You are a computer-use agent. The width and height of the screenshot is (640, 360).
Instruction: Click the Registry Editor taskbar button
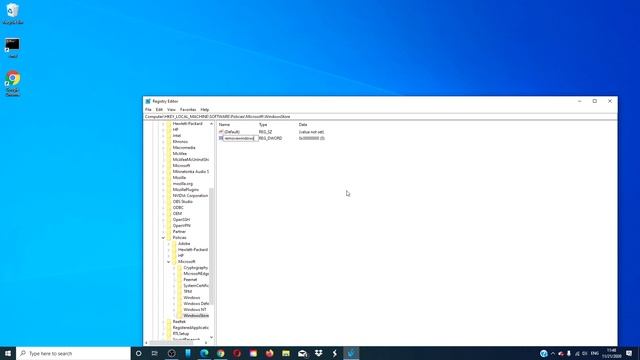(351, 353)
